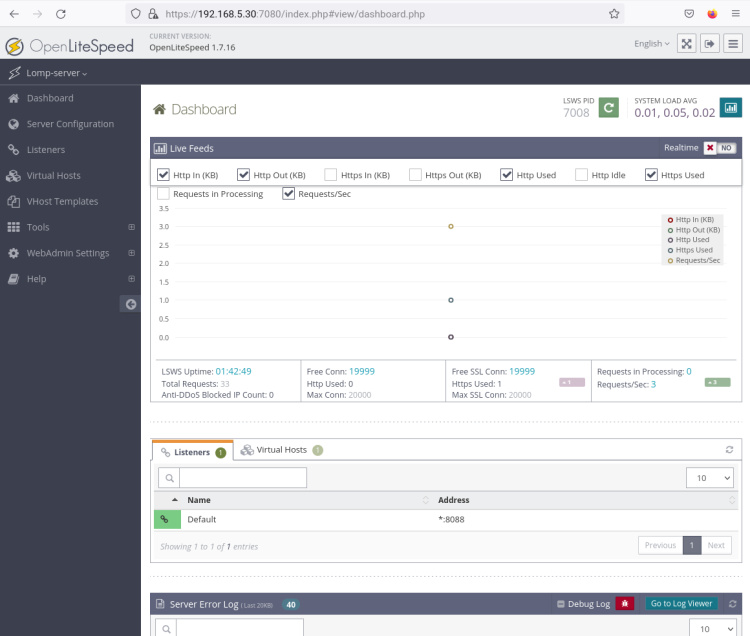Click the red Debug Log toggle icon
750x636 pixels.
coord(625,604)
